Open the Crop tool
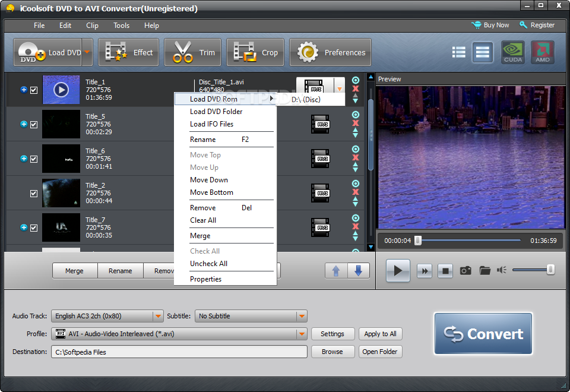Image resolution: width=570 pixels, height=392 pixels. (255, 52)
